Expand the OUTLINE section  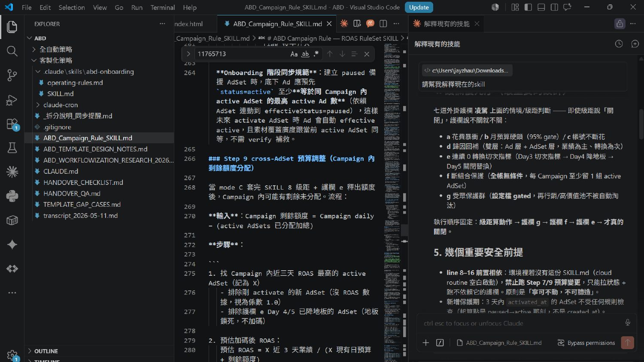(x=46, y=351)
